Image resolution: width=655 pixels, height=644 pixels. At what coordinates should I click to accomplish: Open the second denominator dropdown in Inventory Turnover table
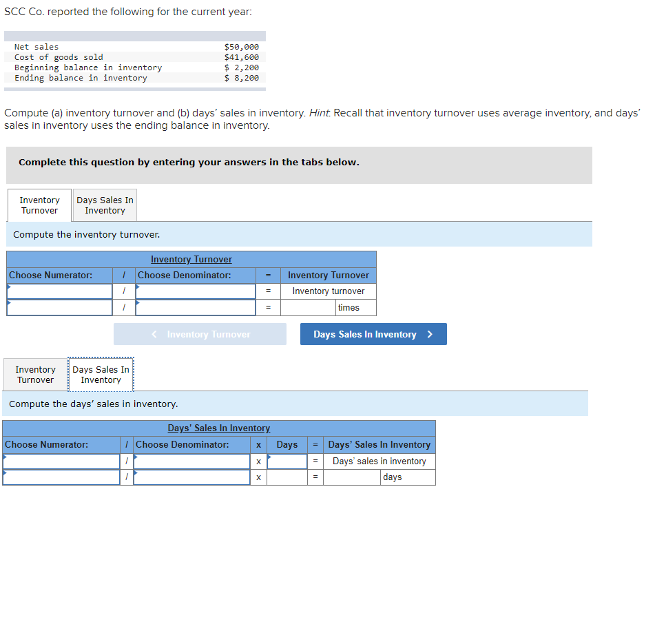195,307
